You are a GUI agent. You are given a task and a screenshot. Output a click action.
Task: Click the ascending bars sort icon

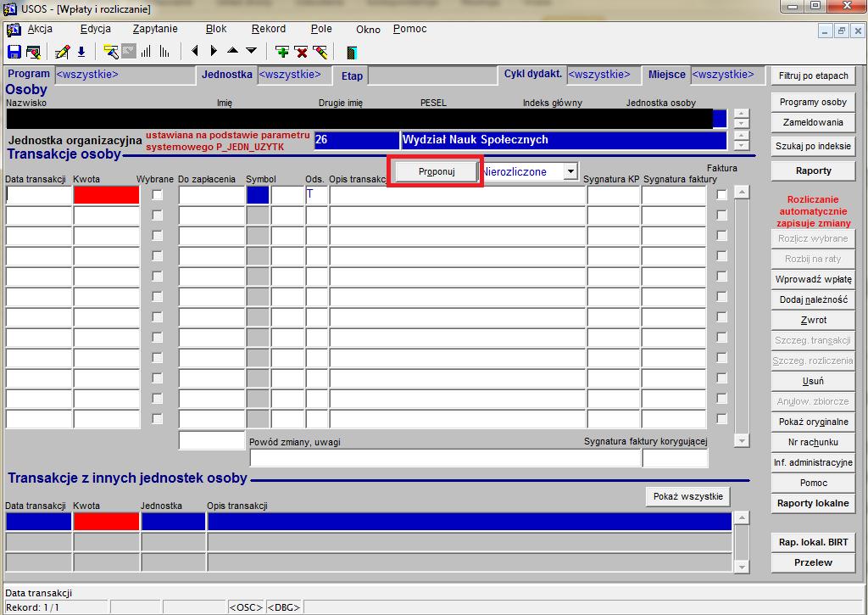coord(146,52)
